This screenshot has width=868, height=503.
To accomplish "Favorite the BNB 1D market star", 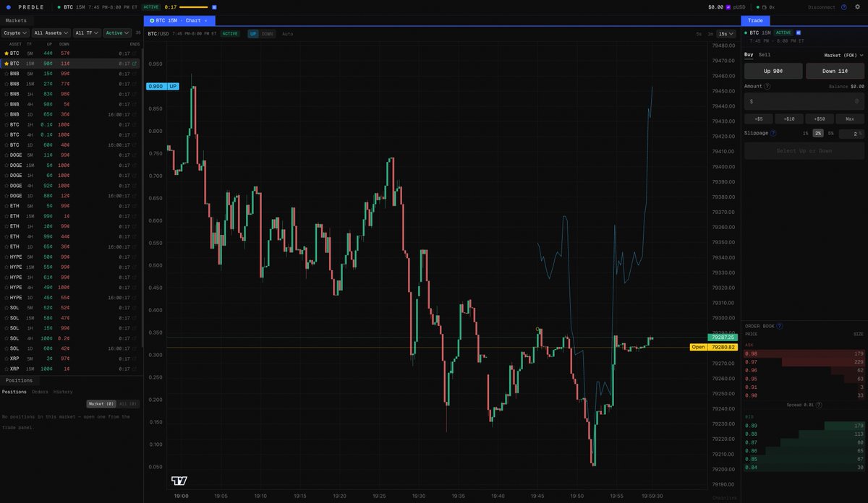I will 7,114.
